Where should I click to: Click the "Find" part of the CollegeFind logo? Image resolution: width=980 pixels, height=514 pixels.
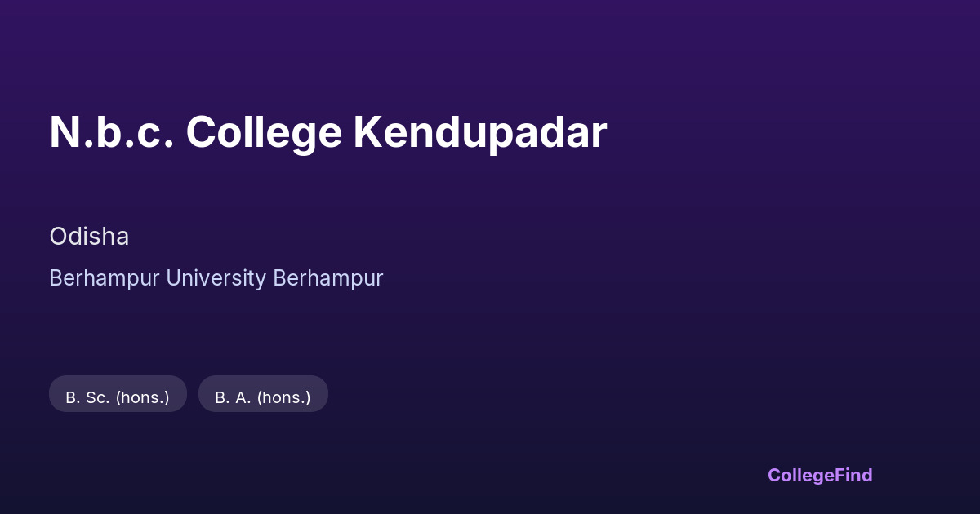click(x=853, y=475)
